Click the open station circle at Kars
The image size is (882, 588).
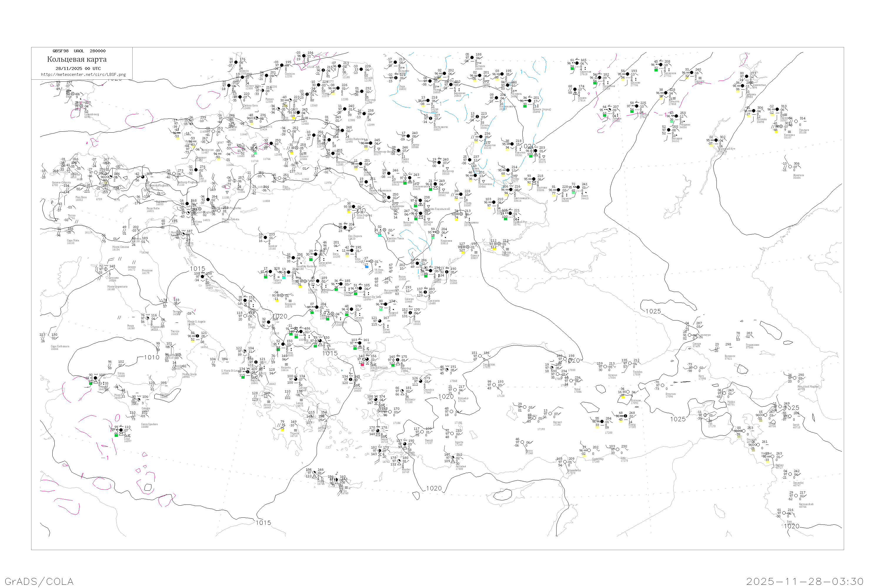pyautogui.click(x=696, y=367)
